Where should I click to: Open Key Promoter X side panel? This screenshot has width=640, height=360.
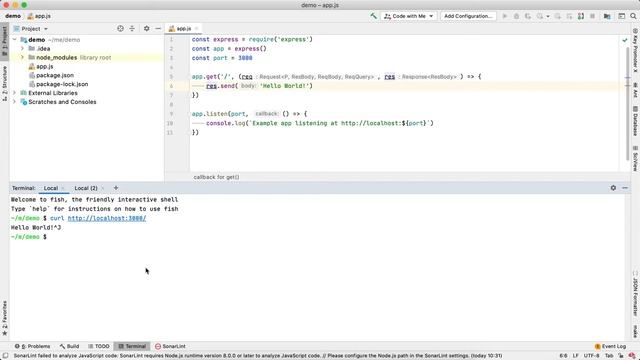(635, 50)
